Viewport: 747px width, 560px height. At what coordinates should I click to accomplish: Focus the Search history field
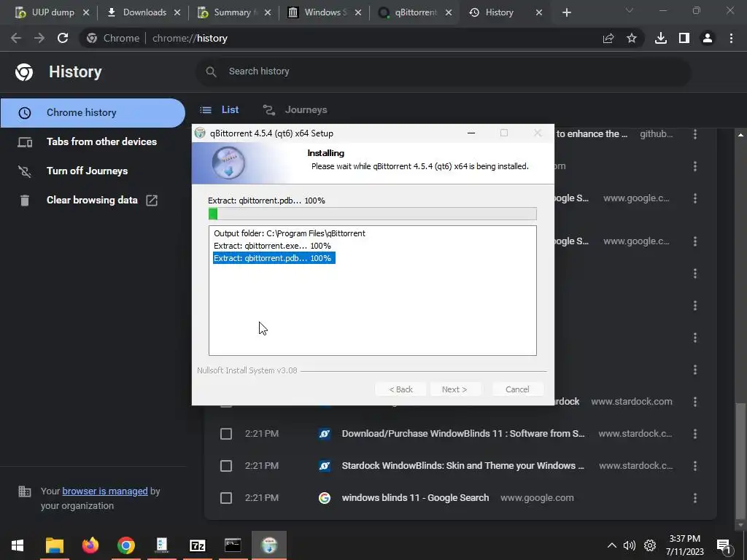[x=443, y=71]
